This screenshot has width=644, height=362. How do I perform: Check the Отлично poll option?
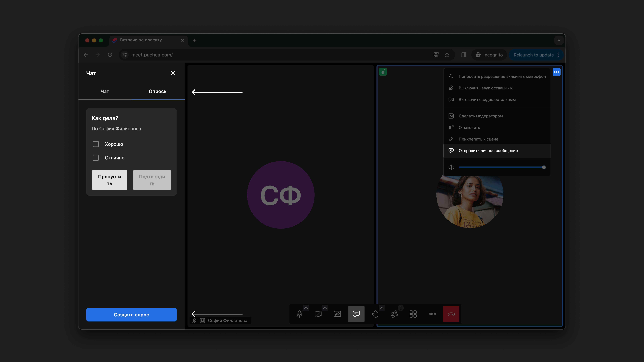(96, 158)
